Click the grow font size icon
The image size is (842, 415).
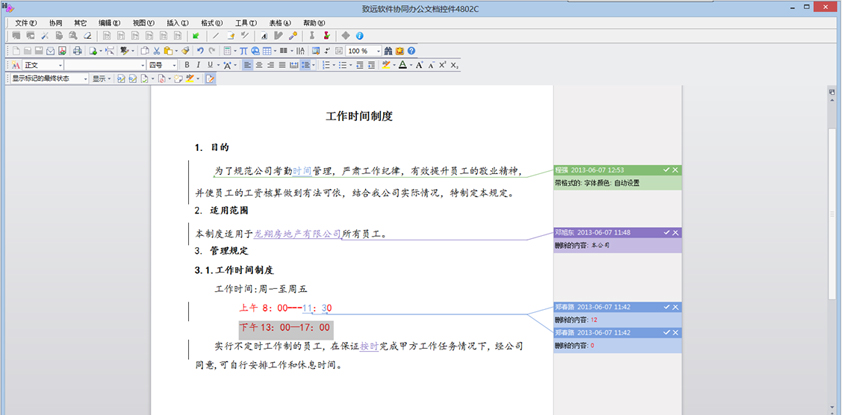click(x=419, y=65)
